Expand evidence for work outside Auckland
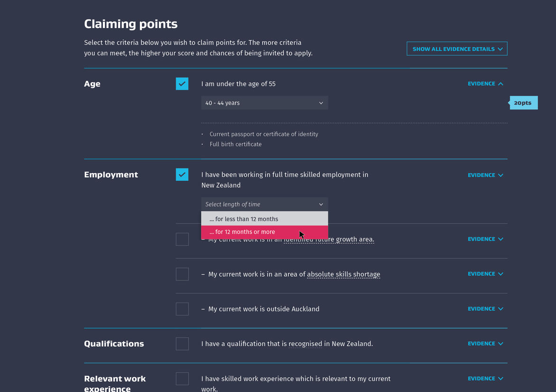The width and height of the screenshot is (556, 392). pos(485,309)
